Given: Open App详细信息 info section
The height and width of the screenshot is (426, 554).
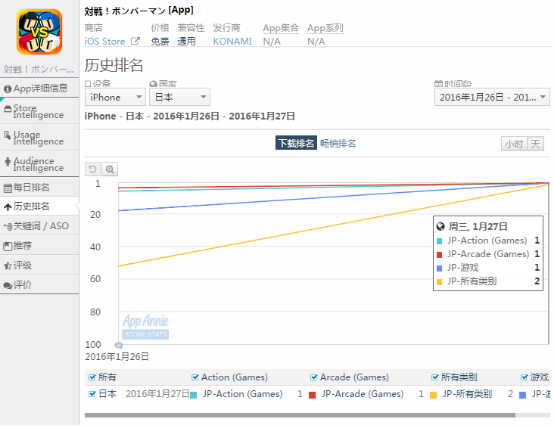Looking at the screenshot, I should [x=40, y=88].
